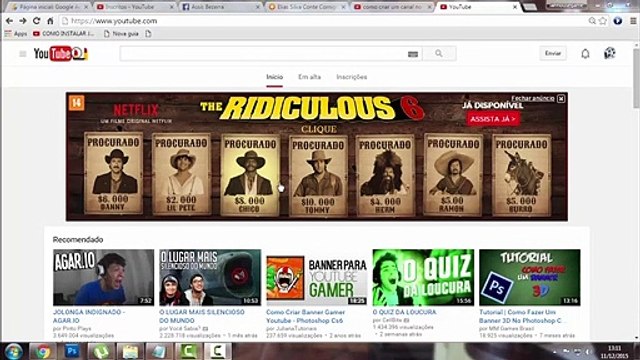Viewport: 640px width, 360px height.
Task: Switch to the como criar um canal tab
Action: pyautogui.click(x=392, y=7)
